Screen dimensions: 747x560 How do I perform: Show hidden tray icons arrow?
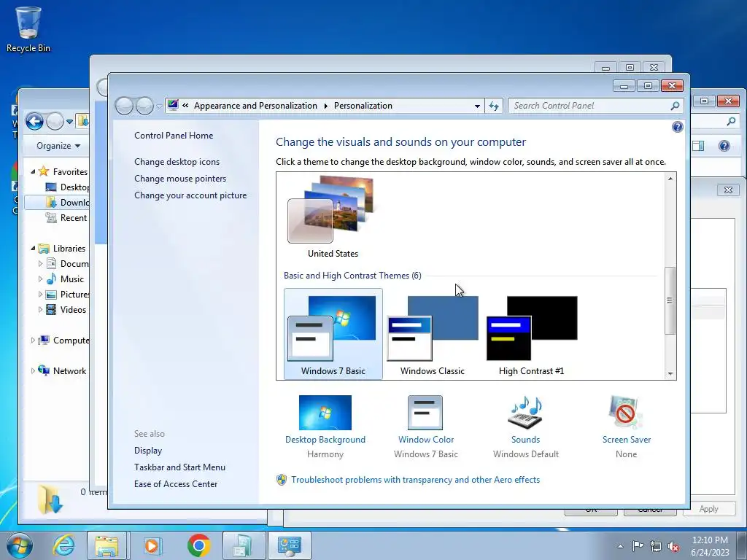(x=620, y=546)
